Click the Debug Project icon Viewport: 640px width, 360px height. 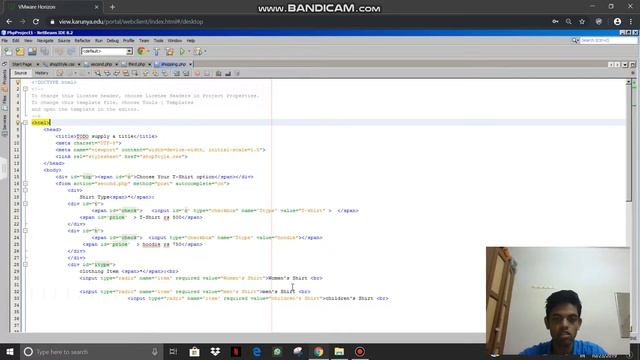click(198, 51)
